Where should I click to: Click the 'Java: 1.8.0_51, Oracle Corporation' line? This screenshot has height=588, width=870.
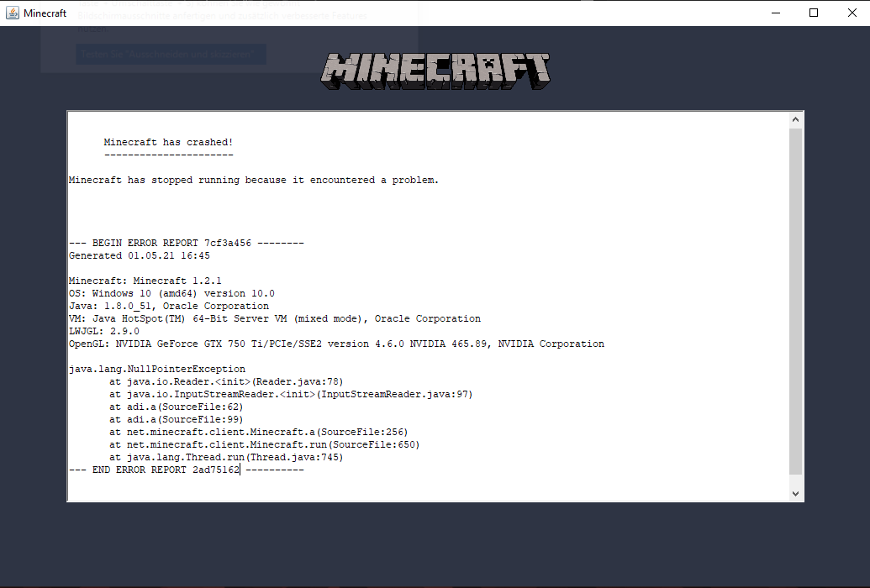point(168,305)
